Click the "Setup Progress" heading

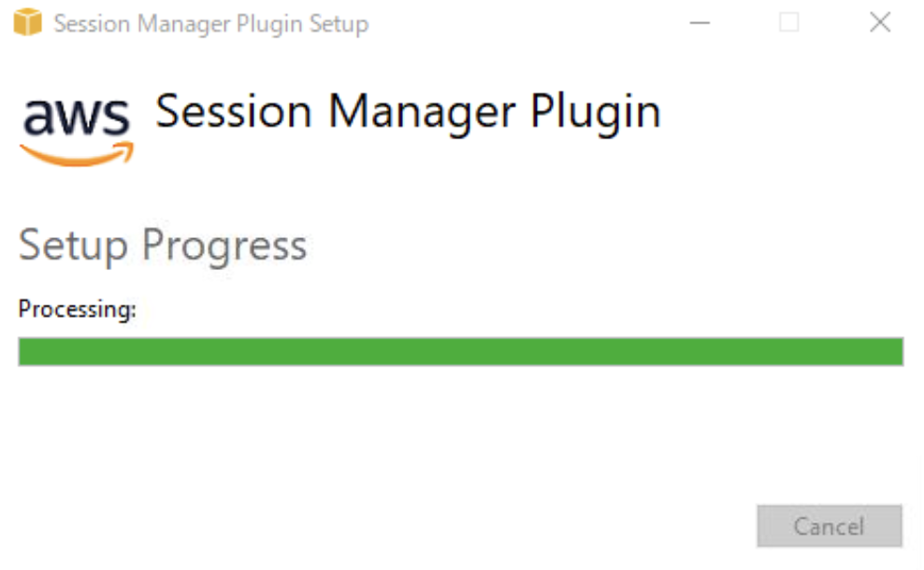(163, 246)
